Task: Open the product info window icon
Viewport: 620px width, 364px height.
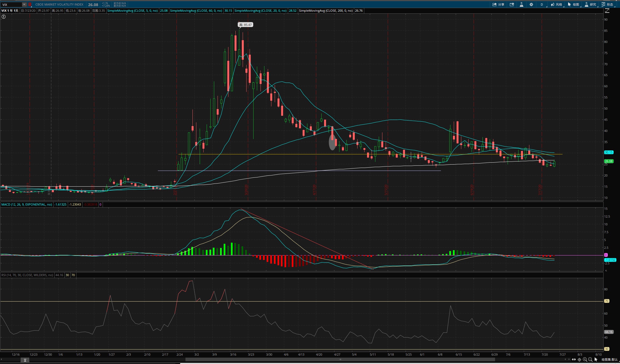Action: coord(512,4)
